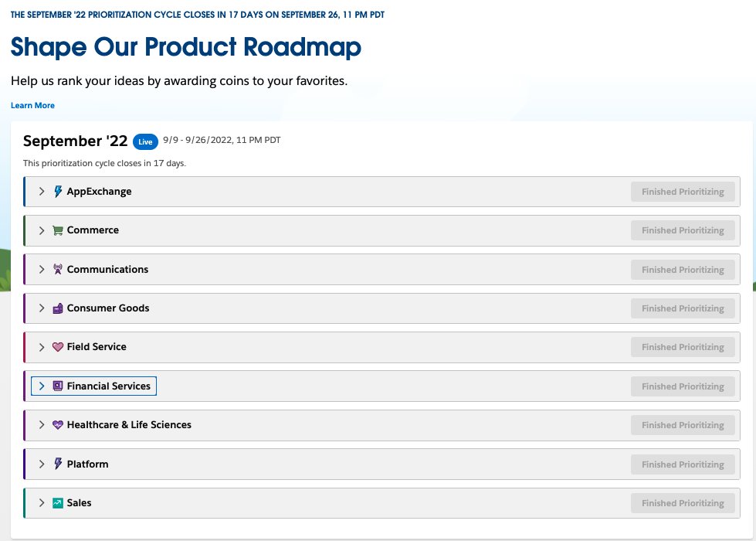
Task: Click the September '22 cycle heading
Action: pyautogui.click(x=75, y=141)
